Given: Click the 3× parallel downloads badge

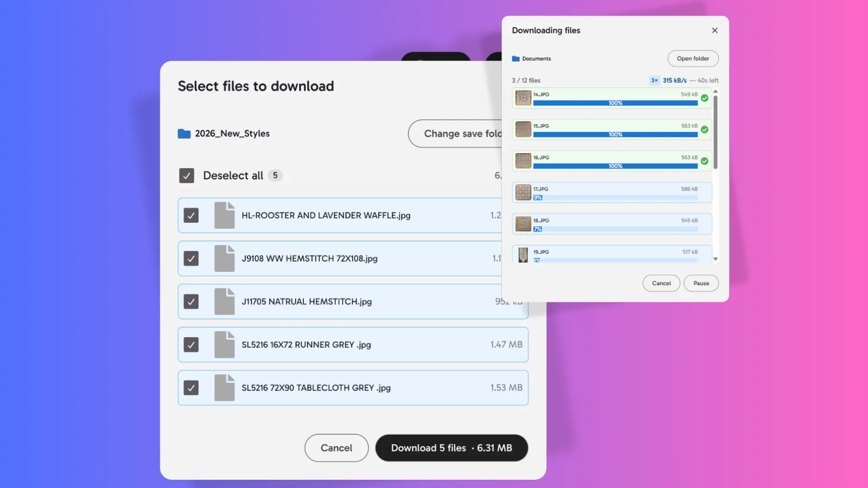Looking at the screenshot, I should tap(654, 80).
